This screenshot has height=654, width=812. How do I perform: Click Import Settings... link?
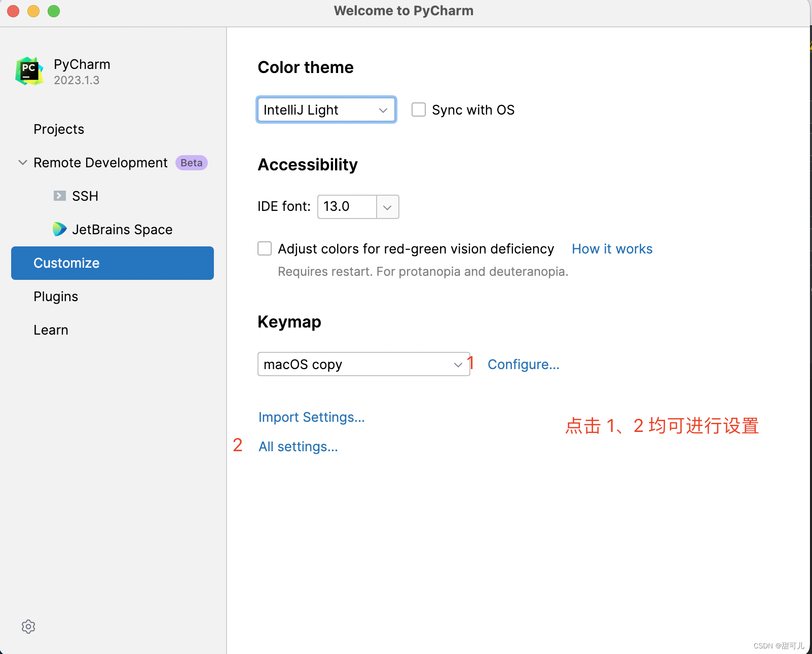tap(311, 417)
